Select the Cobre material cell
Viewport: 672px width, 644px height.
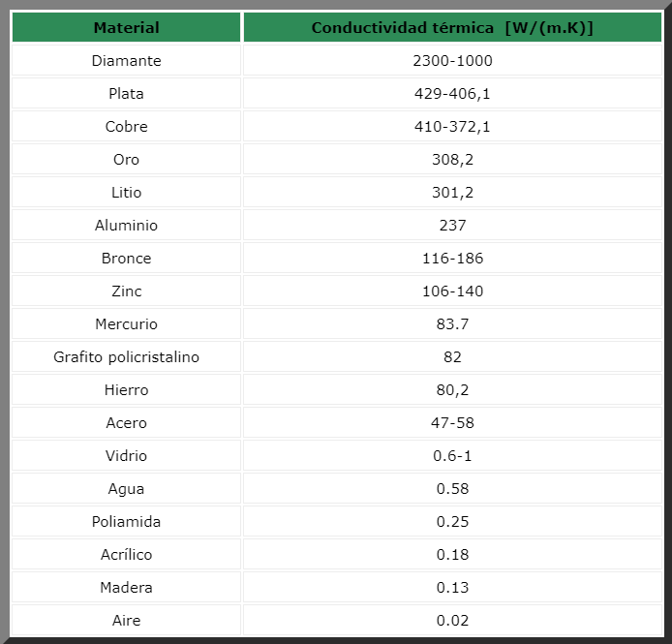click(127, 127)
